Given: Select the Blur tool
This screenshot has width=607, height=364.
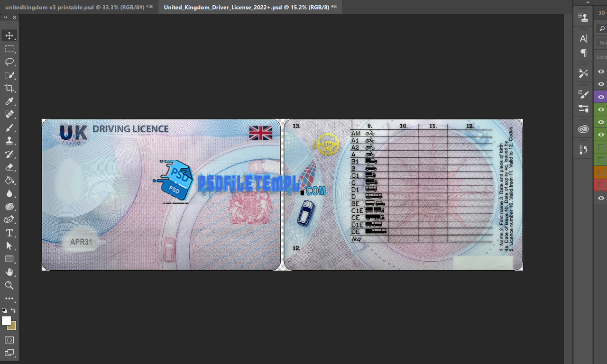Looking at the screenshot, I should click(9, 193).
